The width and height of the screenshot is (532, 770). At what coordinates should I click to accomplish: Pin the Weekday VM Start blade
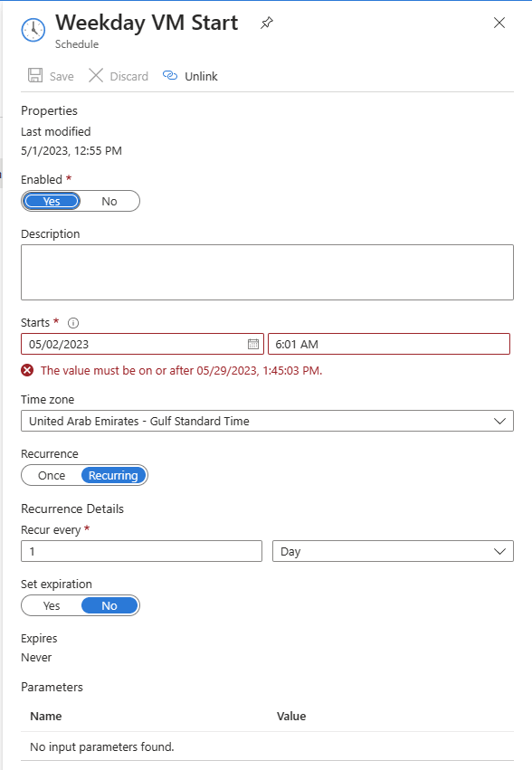click(266, 23)
